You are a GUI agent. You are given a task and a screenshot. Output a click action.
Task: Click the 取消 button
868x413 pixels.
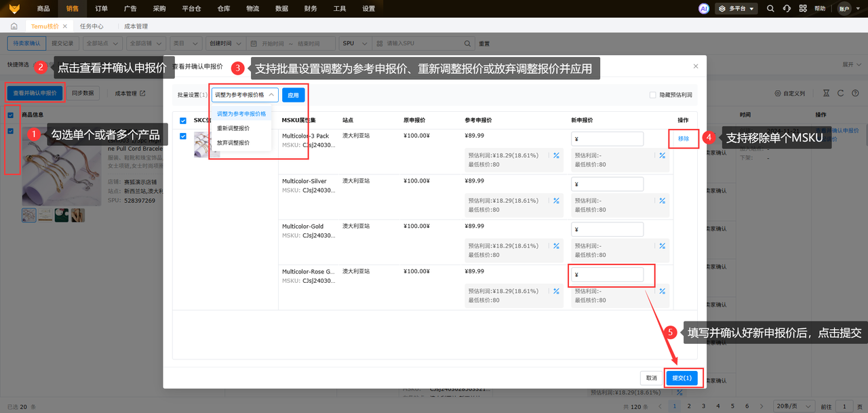651,378
